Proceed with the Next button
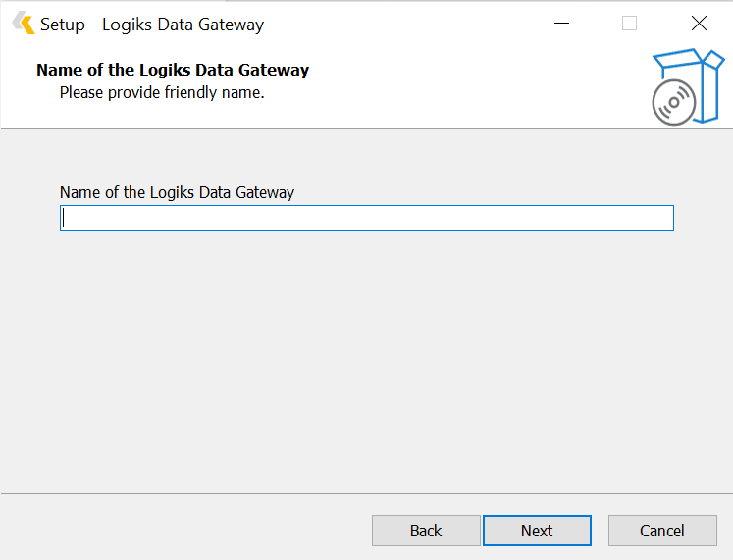Image resolution: width=733 pixels, height=560 pixels. (x=537, y=531)
